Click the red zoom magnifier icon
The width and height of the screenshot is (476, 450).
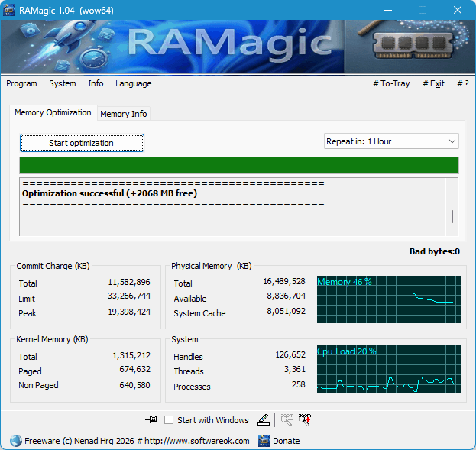pos(305,419)
